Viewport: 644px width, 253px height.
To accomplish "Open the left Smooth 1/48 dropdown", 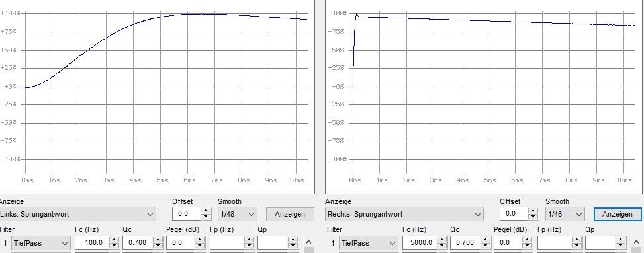I will (x=238, y=214).
